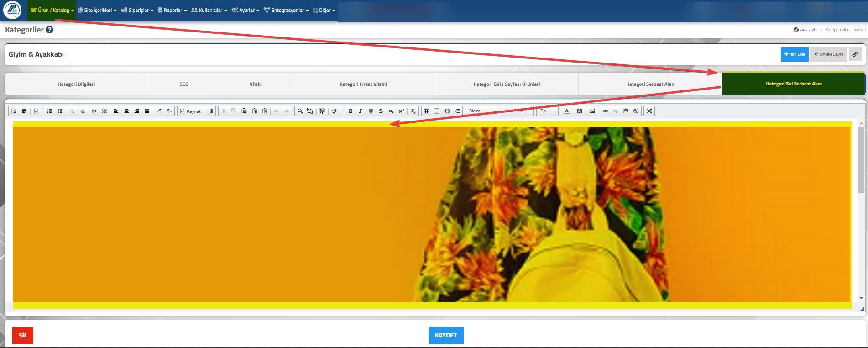Click the Yeni Ekle button

point(795,54)
